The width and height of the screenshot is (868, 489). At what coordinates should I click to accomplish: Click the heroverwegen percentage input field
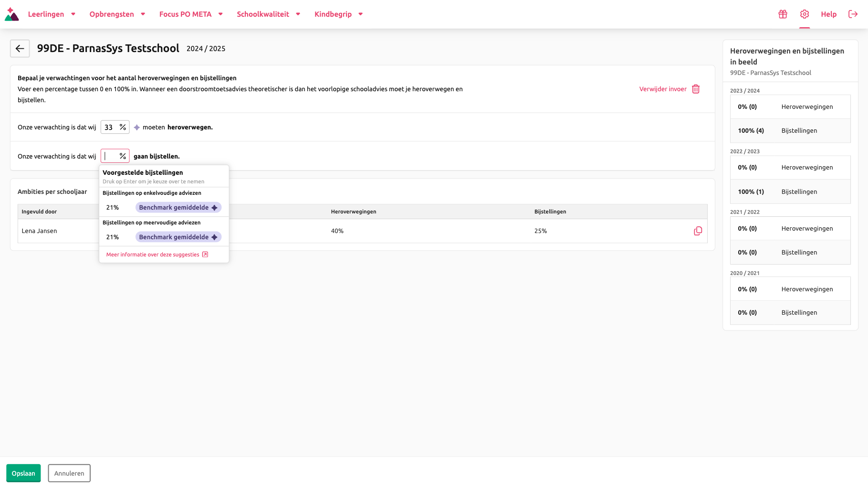pos(115,127)
